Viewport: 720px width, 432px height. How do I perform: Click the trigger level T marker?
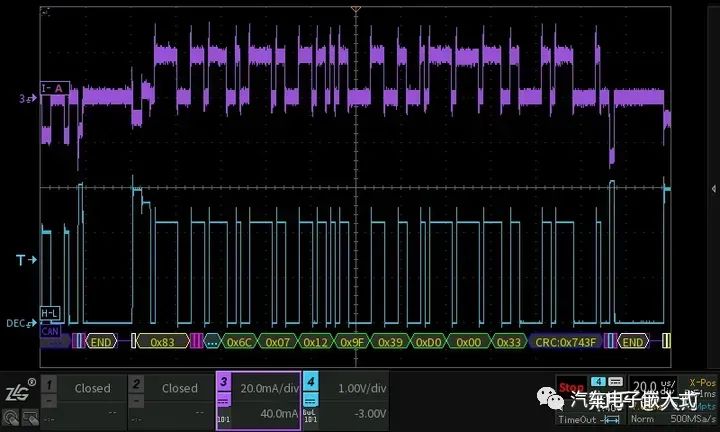coord(26,260)
